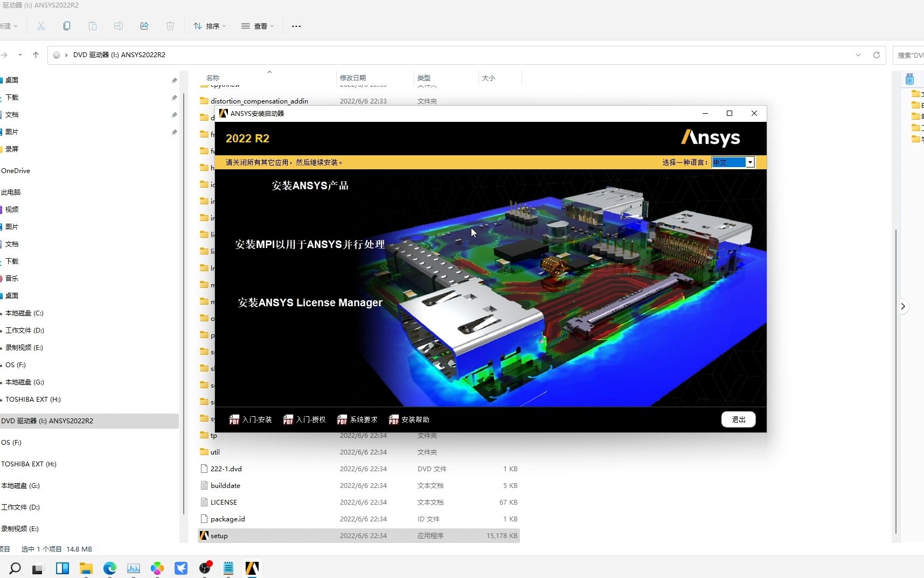Screen dimensions: 924x578
Task: Open 音乐 in sidebar
Action: 12,278
